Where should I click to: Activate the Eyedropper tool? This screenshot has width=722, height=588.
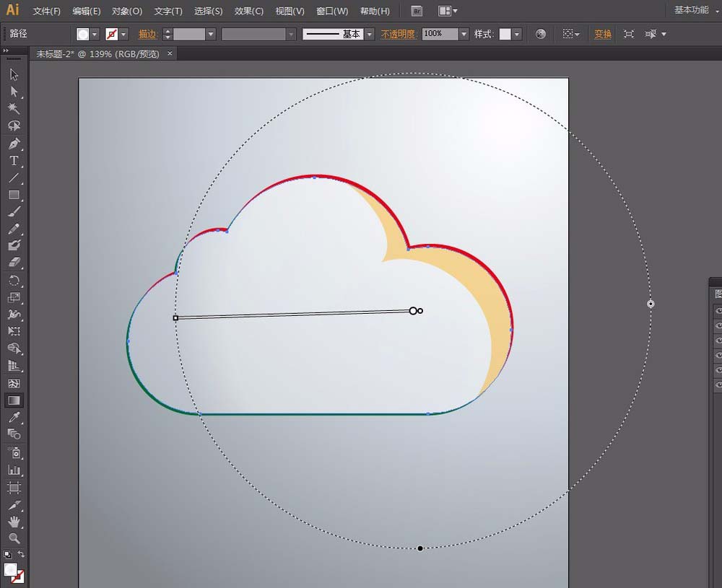tap(14, 418)
